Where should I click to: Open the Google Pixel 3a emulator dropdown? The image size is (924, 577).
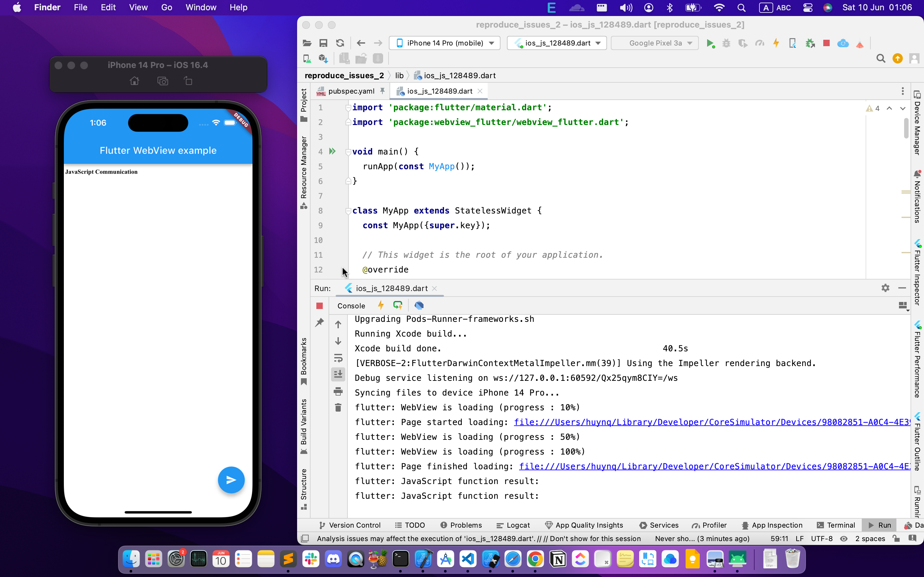point(654,43)
